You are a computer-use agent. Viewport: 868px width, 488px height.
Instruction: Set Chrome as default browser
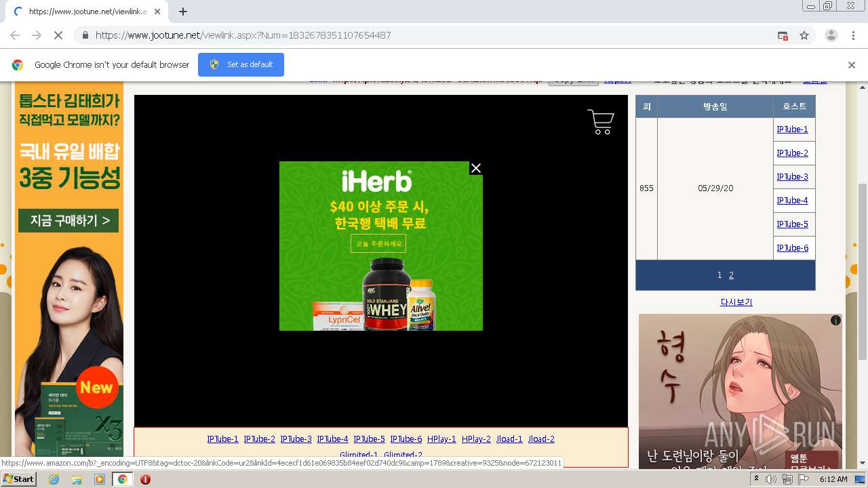(x=241, y=64)
